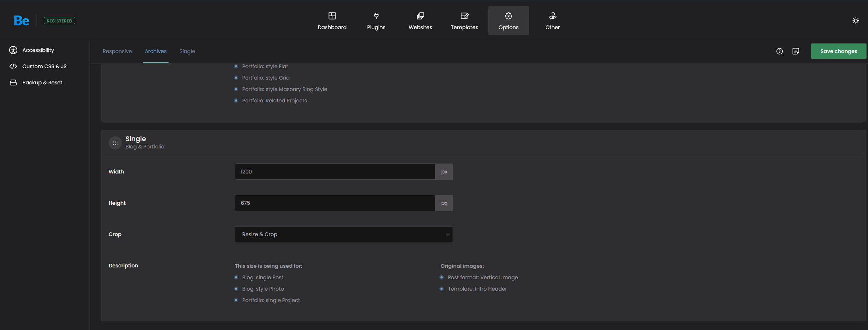Switch to the Archives tab
Image resolution: width=868 pixels, height=330 pixels.
coord(156,51)
